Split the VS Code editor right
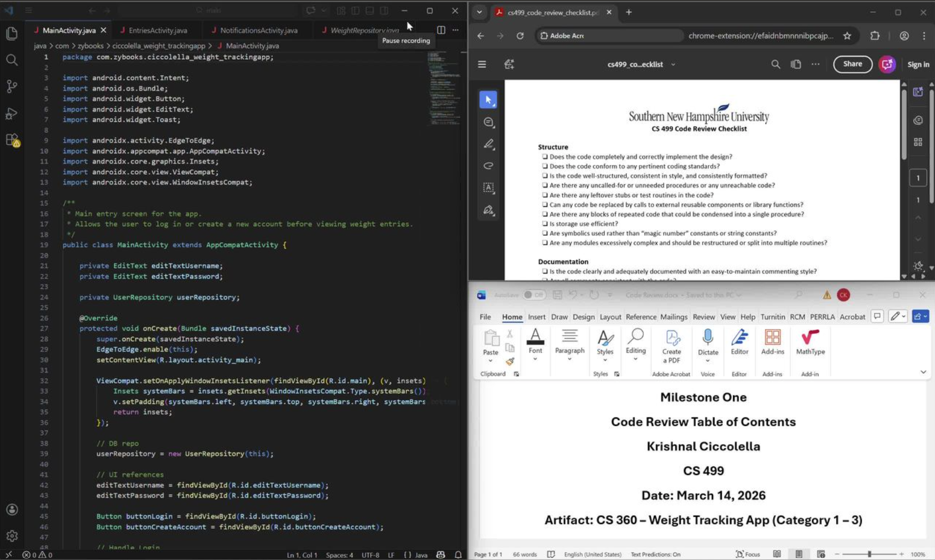935x560 pixels. click(441, 30)
